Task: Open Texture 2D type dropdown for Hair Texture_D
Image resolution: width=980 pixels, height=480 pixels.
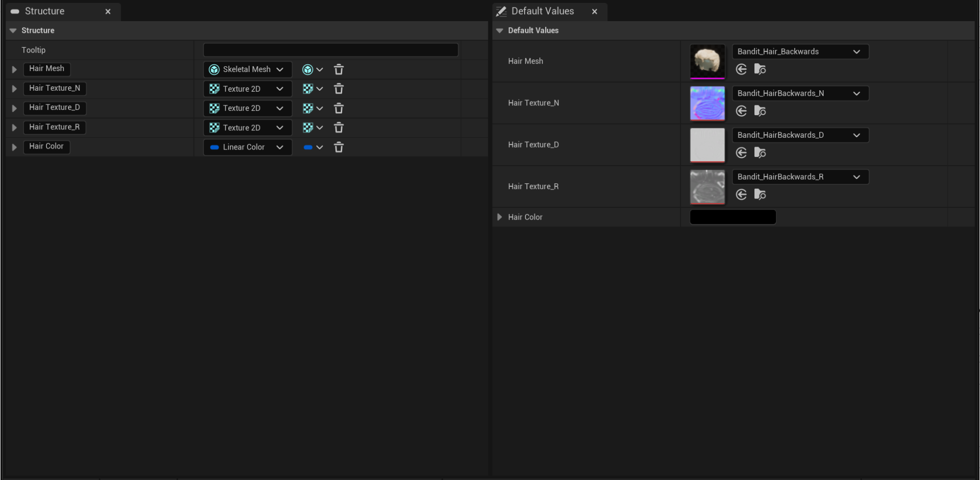Action: pos(248,108)
